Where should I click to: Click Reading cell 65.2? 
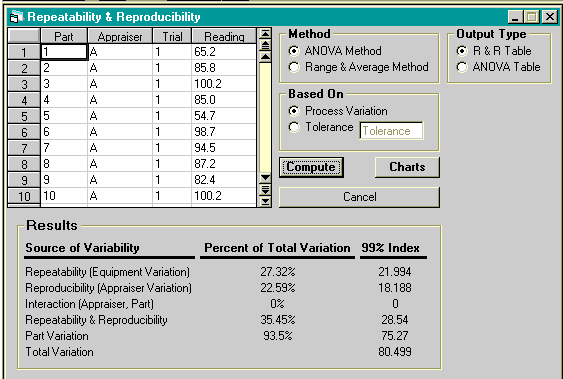point(224,52)
